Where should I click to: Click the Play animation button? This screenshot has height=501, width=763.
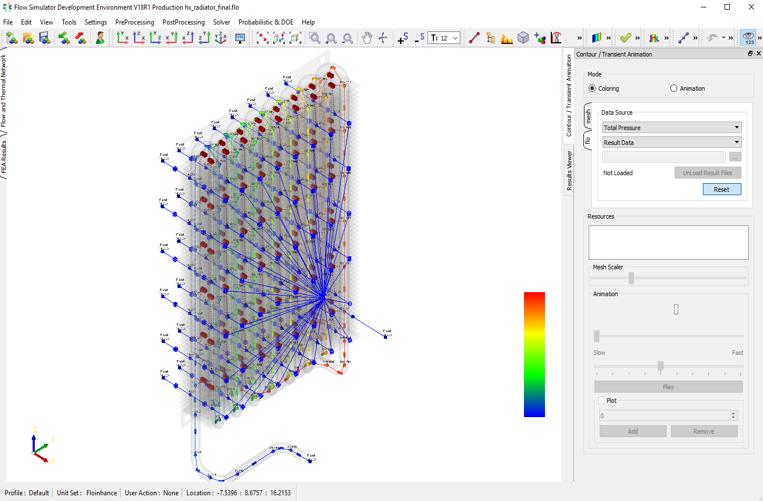pos(668,387)
